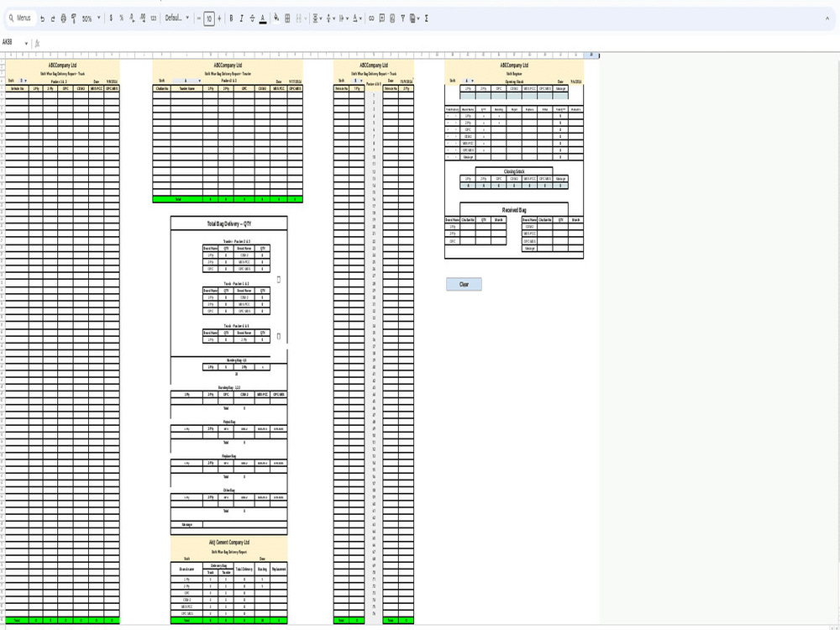Open the 123 more formats menu
The height and width of the screenshot is (630, 840).
[x=154, y=18]
